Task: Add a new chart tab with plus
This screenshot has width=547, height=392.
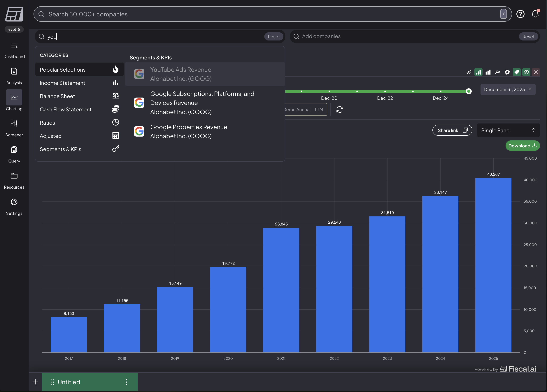Action: coord(35,382)
